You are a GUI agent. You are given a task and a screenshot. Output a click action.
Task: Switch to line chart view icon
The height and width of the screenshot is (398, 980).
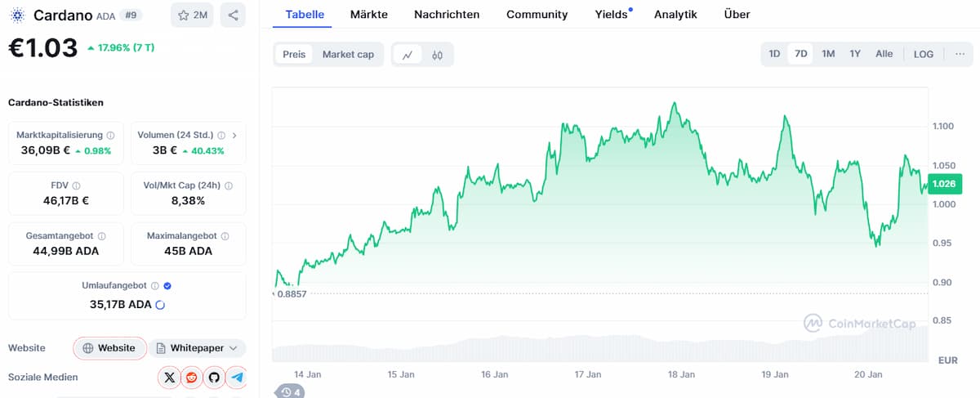[x=408, y=55]
